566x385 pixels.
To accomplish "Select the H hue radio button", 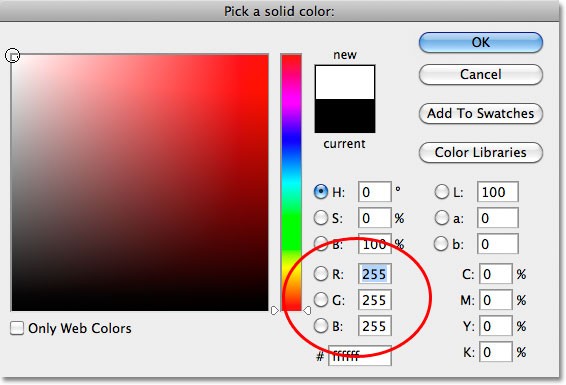I will pos(321,192).
